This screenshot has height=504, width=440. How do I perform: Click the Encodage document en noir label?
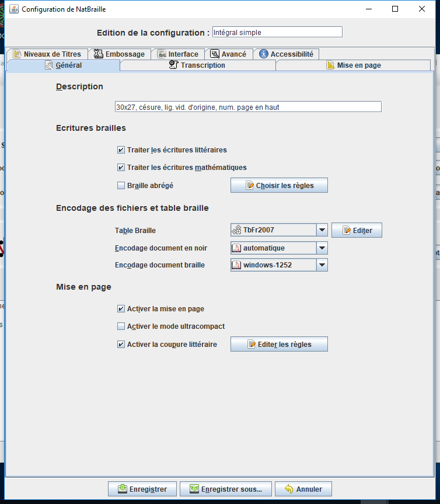(x=161, y=248)
